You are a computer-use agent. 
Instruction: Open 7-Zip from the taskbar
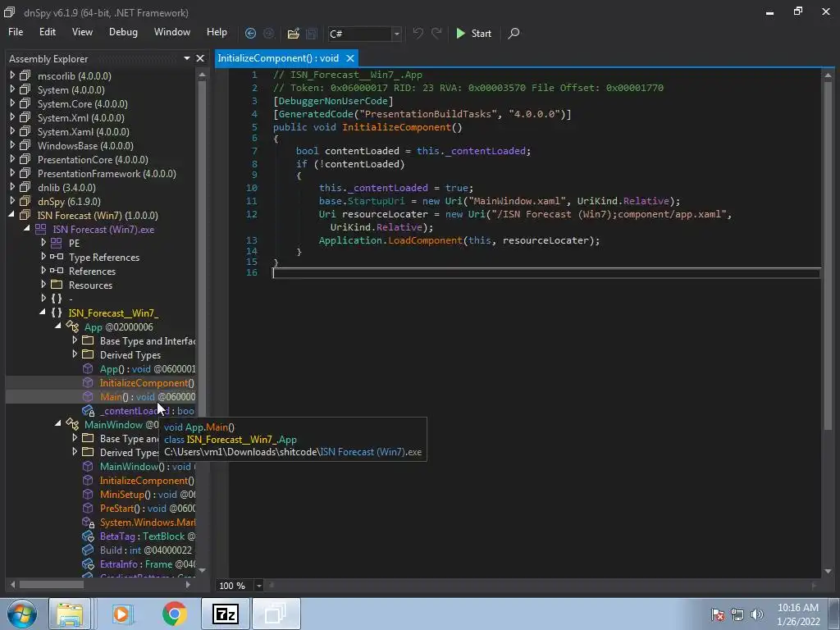click(225, 614)
